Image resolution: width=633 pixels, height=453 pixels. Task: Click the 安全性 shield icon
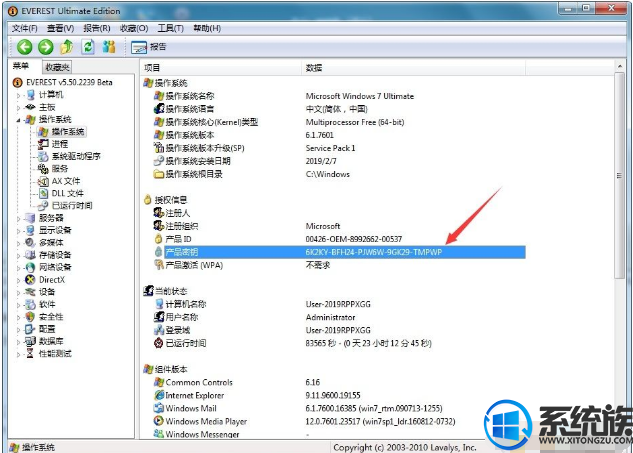pyautogui.click(x=30, y=317)
